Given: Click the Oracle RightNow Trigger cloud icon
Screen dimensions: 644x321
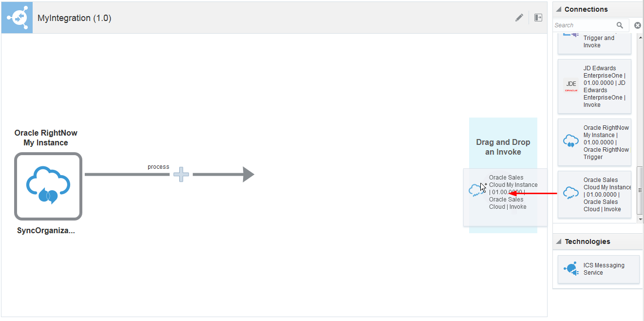Looking at the screenshot, I should coord(570,140).
